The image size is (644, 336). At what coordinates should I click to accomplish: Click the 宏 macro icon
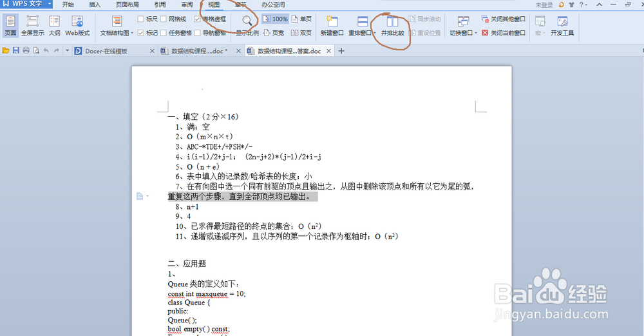(540, 21)
